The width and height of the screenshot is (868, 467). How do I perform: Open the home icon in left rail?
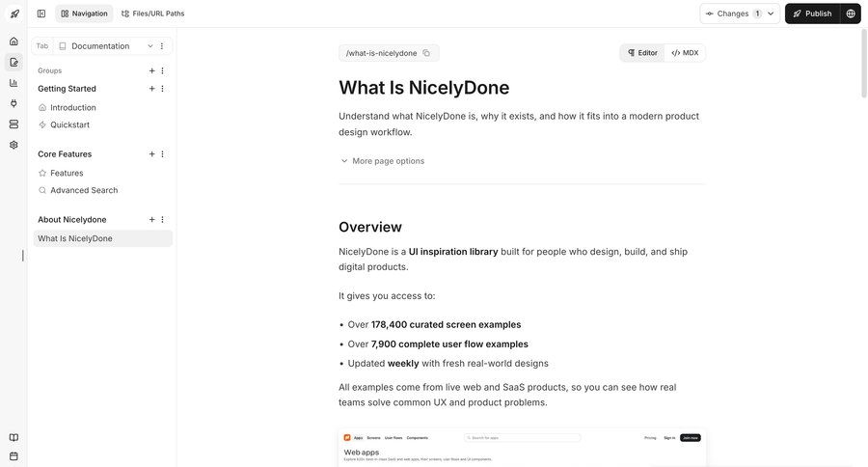[x=14, y=41]
